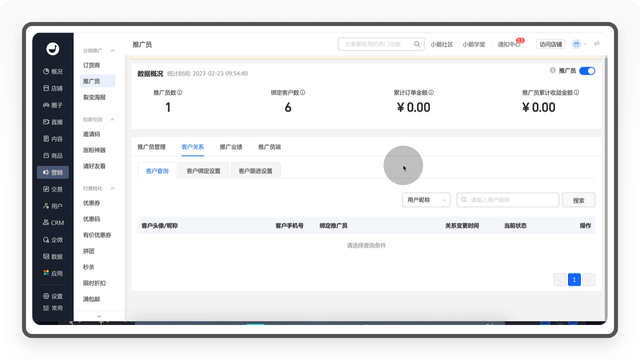Click the 访问店铺 button
640x360 pixels.
click(551, 44)
